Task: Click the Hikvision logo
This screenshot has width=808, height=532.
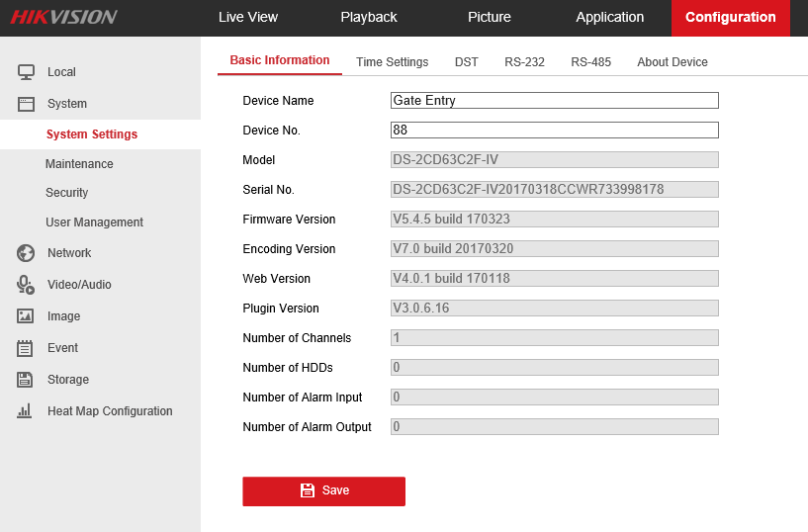Action: click(64, 17)
